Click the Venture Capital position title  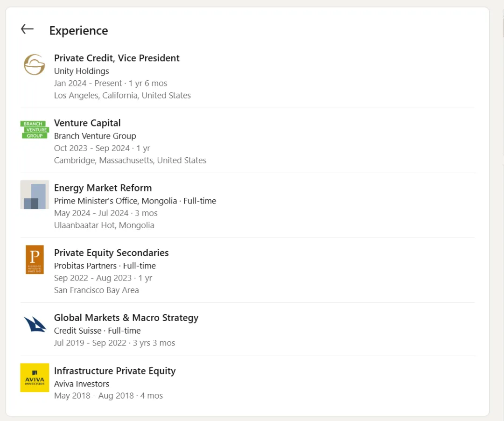(87, 123)
